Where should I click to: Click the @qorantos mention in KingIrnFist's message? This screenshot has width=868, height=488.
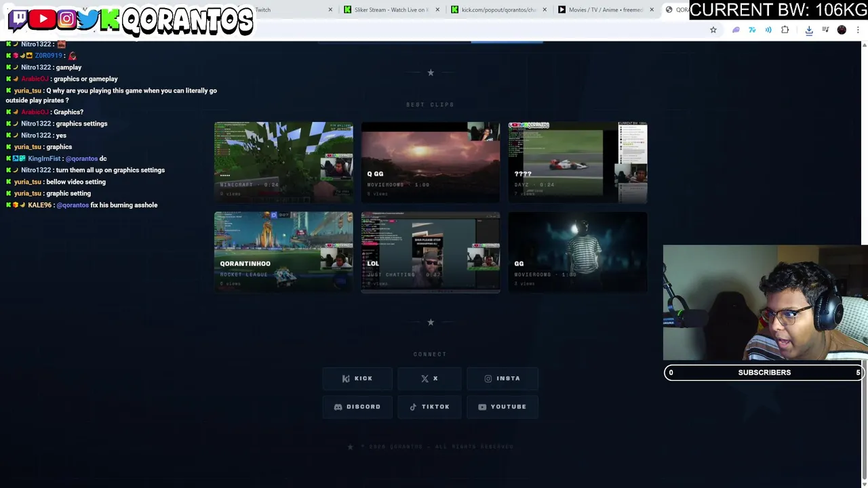coord(81,159)
